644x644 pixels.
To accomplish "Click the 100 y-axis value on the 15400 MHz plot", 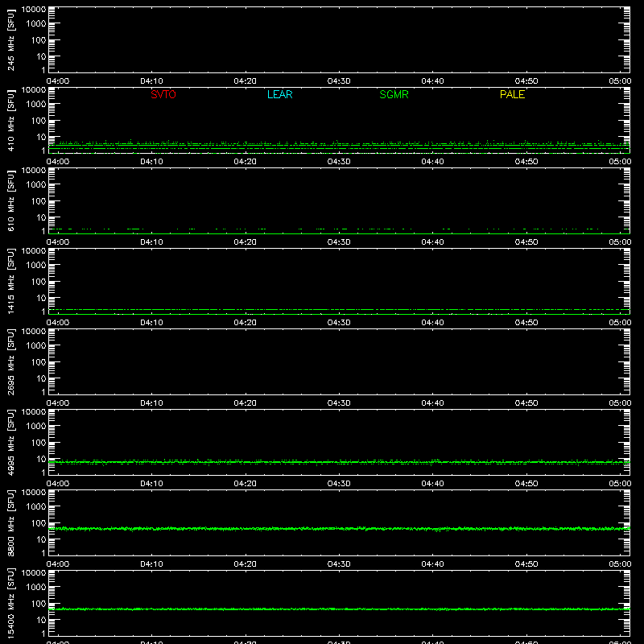I will (39, 604).
